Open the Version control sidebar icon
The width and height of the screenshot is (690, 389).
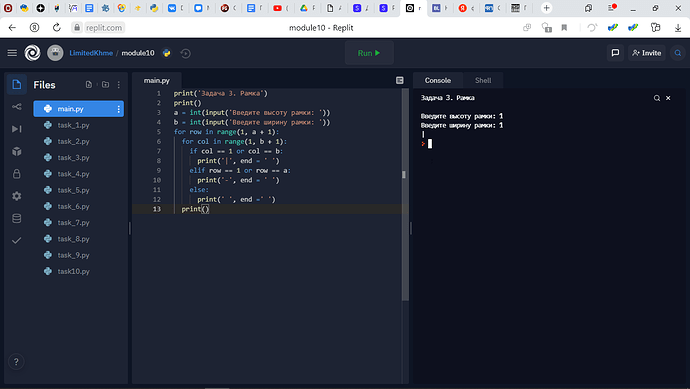[16, 107]
